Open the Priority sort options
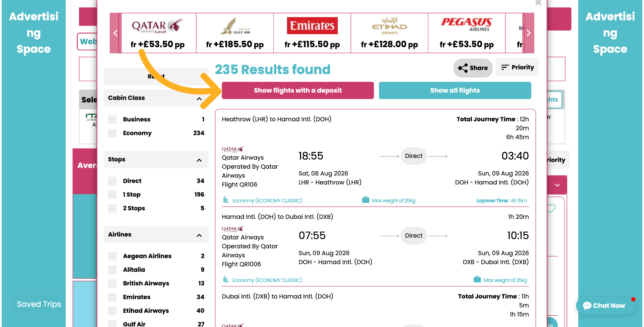 pos(517,67)
